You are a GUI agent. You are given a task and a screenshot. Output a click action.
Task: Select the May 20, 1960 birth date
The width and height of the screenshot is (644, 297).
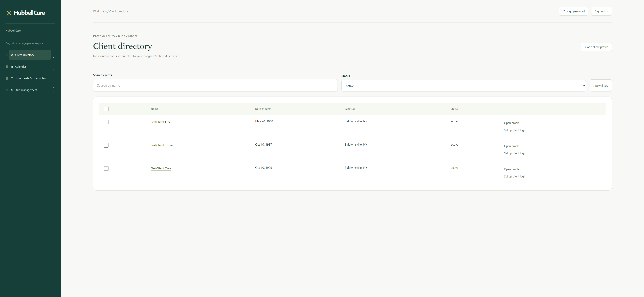264,122
